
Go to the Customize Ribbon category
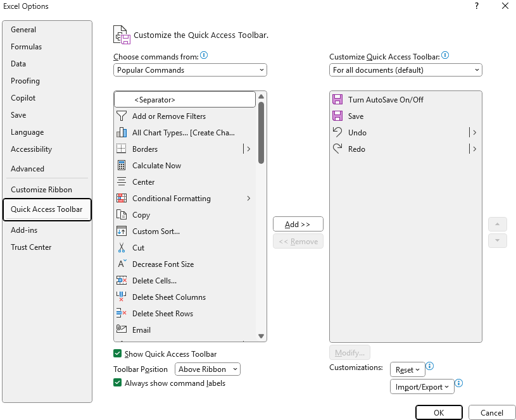pos(47,190)
